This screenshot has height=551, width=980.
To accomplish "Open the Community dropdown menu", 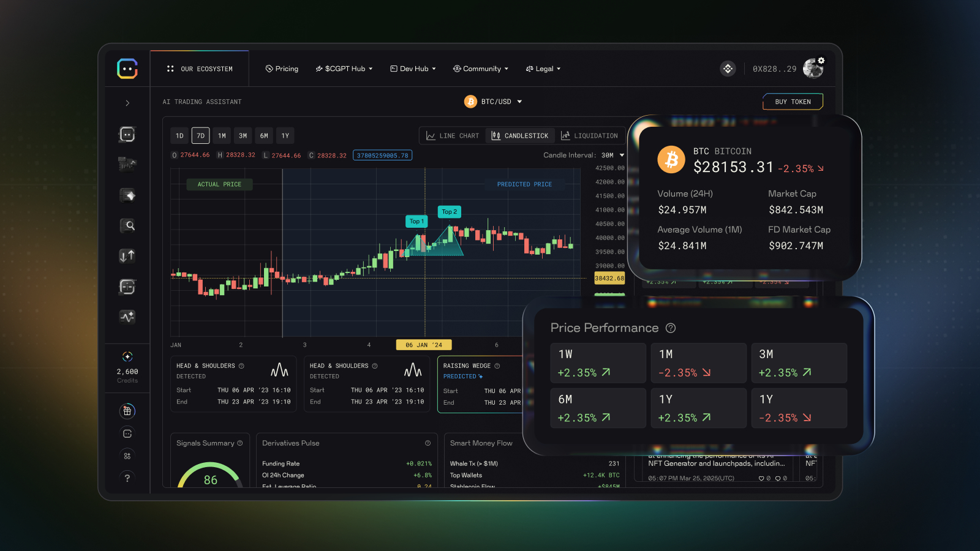I will click(481, 69).
